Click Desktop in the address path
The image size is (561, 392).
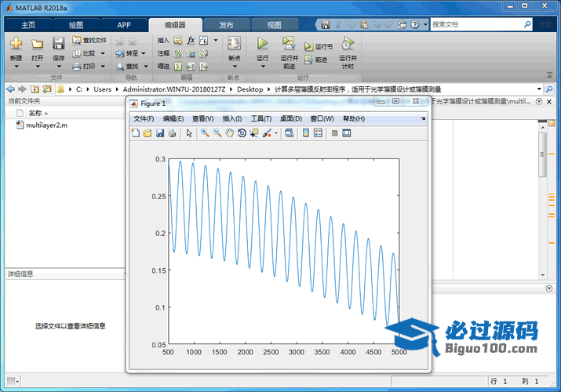pyautogui.click(x=250, y=89)
